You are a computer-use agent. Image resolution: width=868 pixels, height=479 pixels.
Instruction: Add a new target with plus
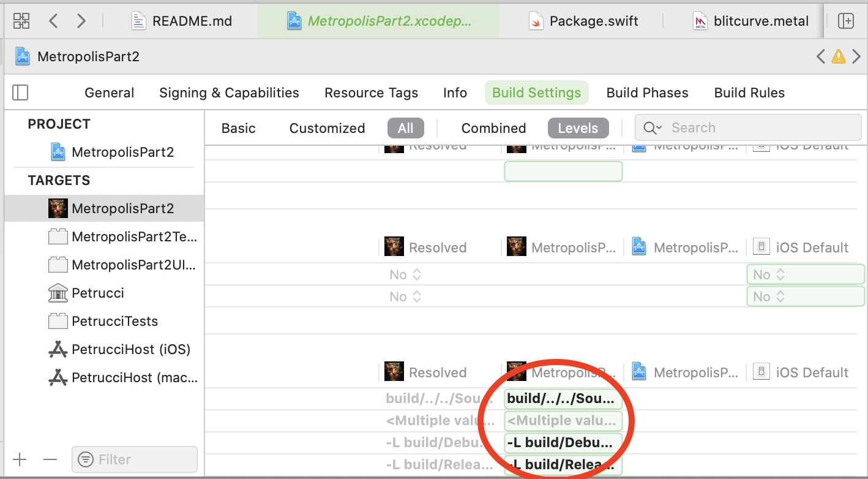tap(20, 459)
